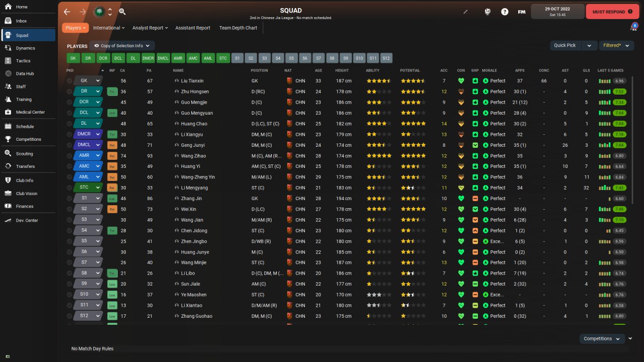
Task: Click the club switch up-down arrows
Action: tap(110, 12)
